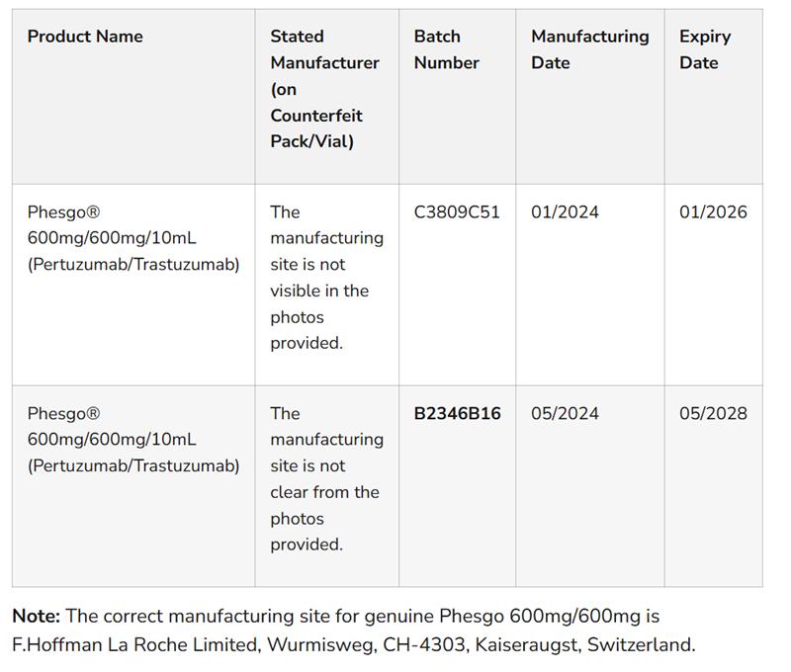Image resolution: width=791 pixels, height=672 pixels.
Task: Click the Stated Manufacturer column header
Action: (x=324, y=89)
